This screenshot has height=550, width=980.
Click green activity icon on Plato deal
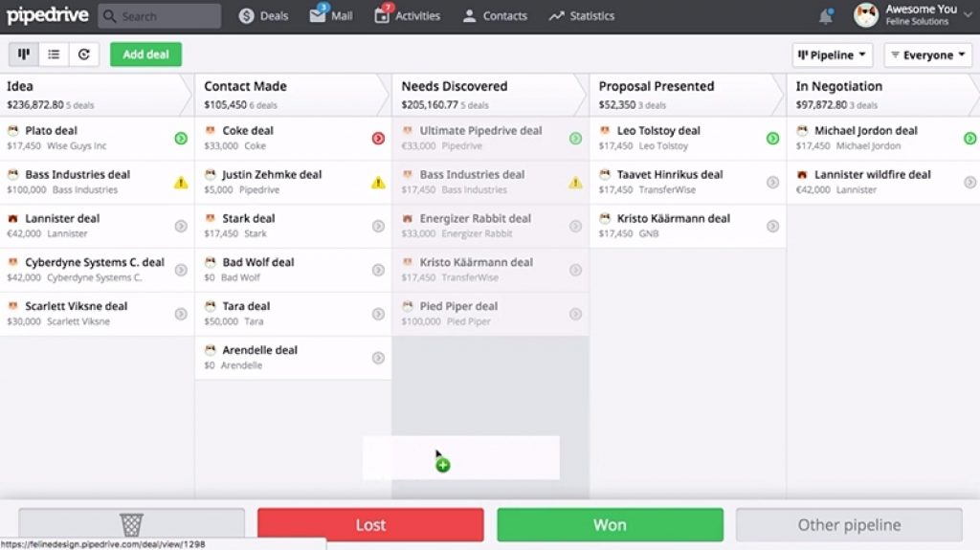pos(181,139)
